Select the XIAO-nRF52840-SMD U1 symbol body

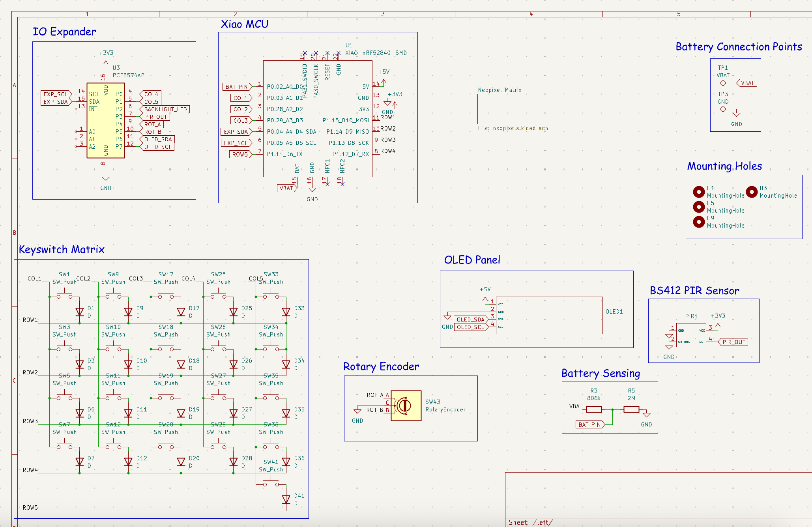tap(318, 119)
